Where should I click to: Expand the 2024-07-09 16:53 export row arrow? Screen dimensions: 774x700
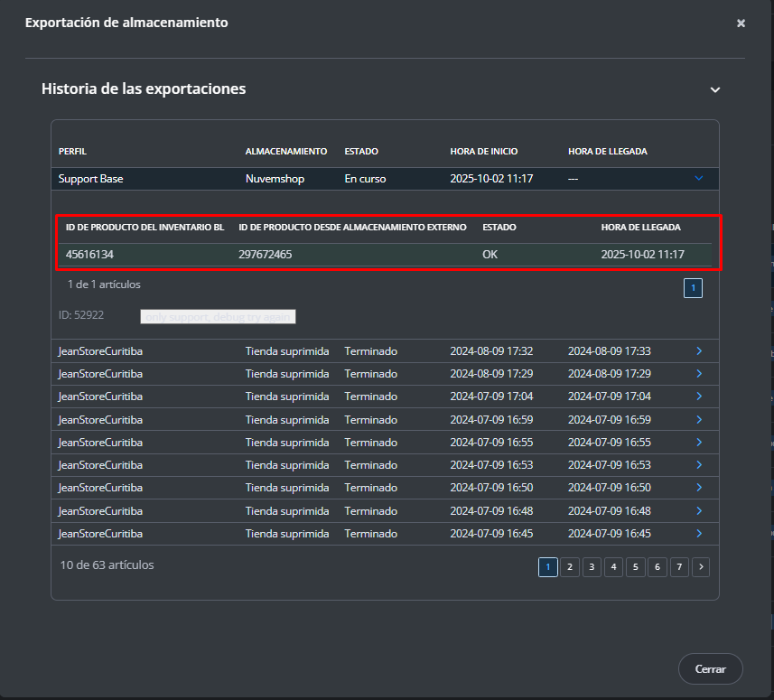click(x=699, y=465)
